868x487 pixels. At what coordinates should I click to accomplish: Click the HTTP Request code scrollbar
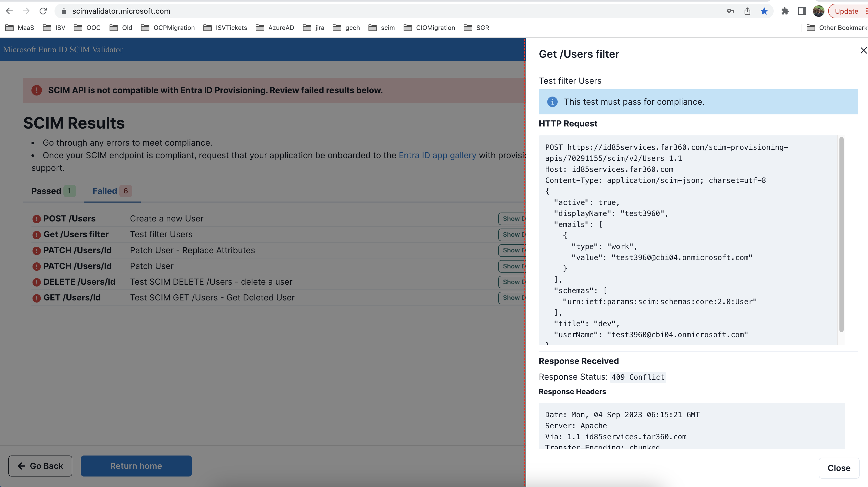coord(841,236)
